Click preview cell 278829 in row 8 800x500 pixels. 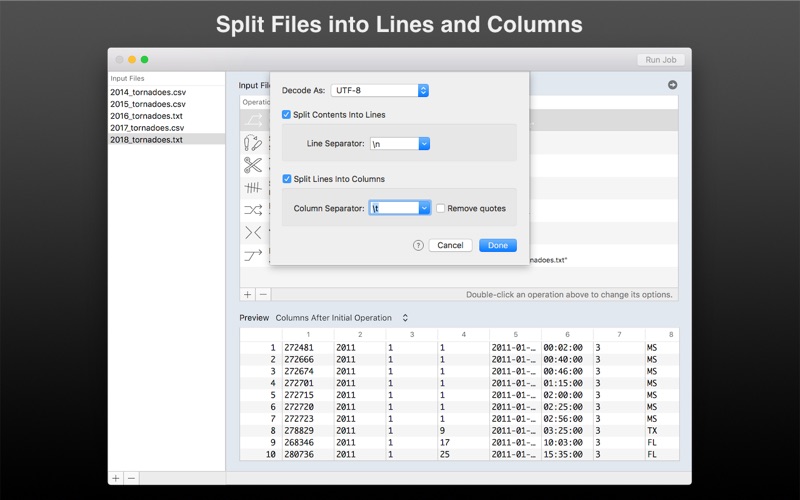(x=299, y=431)
